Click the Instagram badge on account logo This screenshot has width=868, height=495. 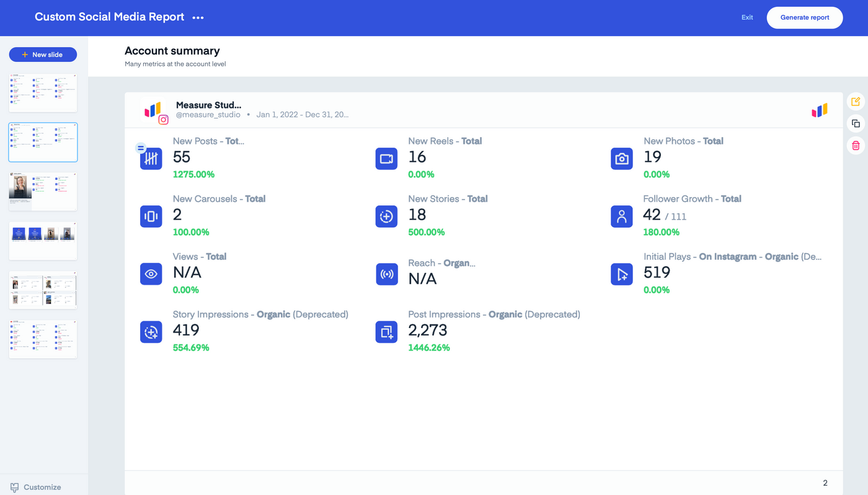(x=163, y=120)
